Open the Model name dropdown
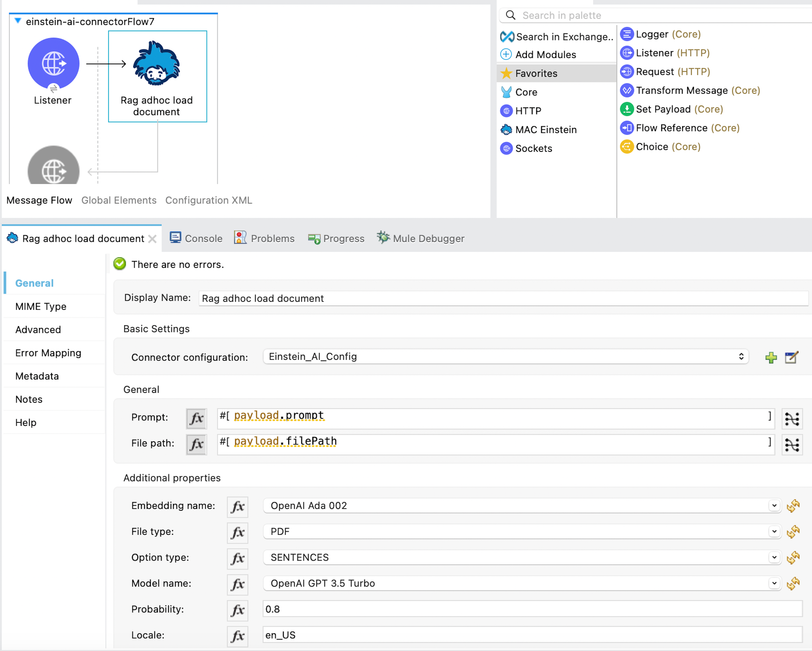 coord(522,584)
